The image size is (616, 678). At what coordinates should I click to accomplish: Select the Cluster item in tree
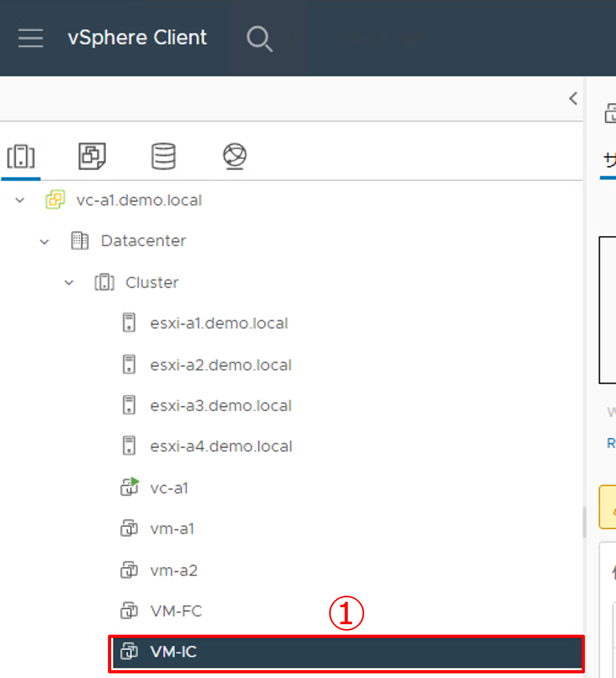pyautogui.click(x=152, y=283)
